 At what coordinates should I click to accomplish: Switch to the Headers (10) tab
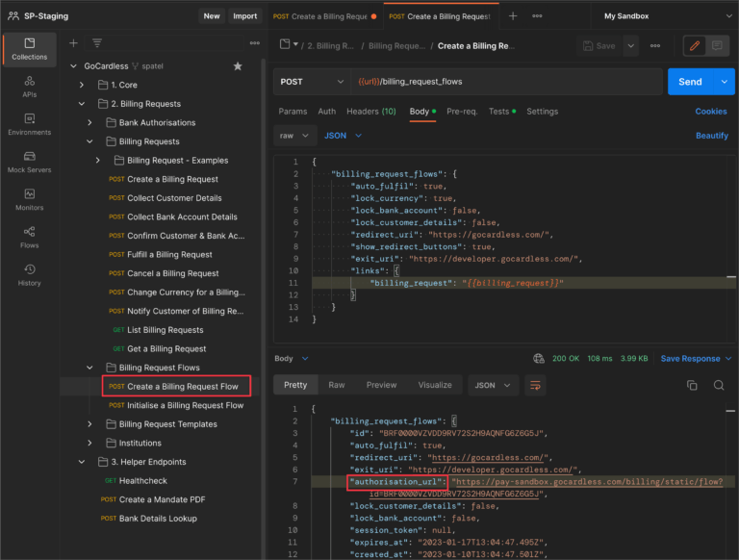tap(370, 112)
